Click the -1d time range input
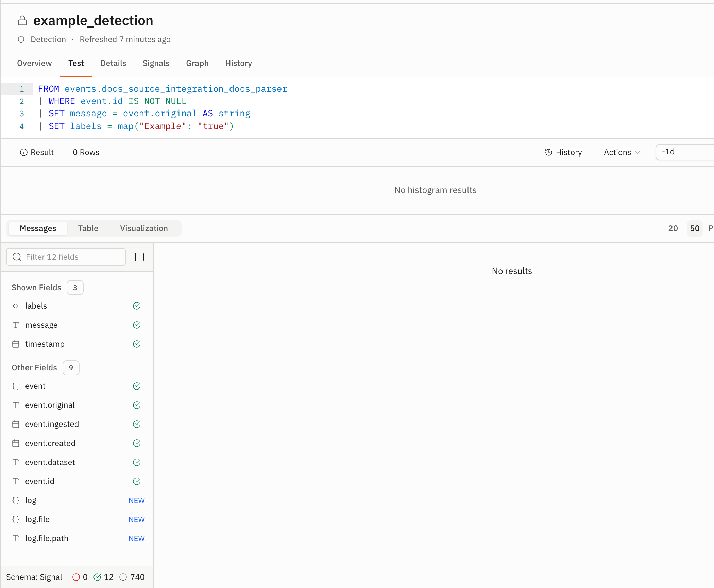This screenshot has width=714, height=588. [685, 152]
